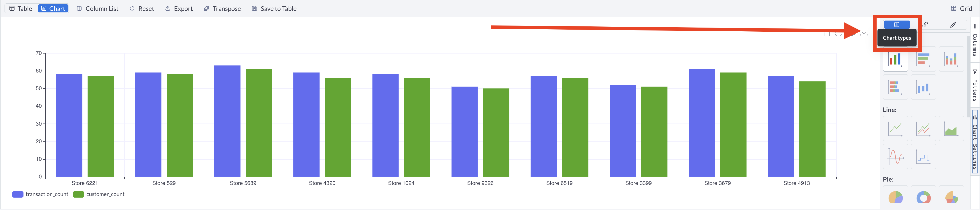Open the Chart types panel
The height and width of the screenshot is (210, 980).
pyautogui.click(x=897, y=25)
